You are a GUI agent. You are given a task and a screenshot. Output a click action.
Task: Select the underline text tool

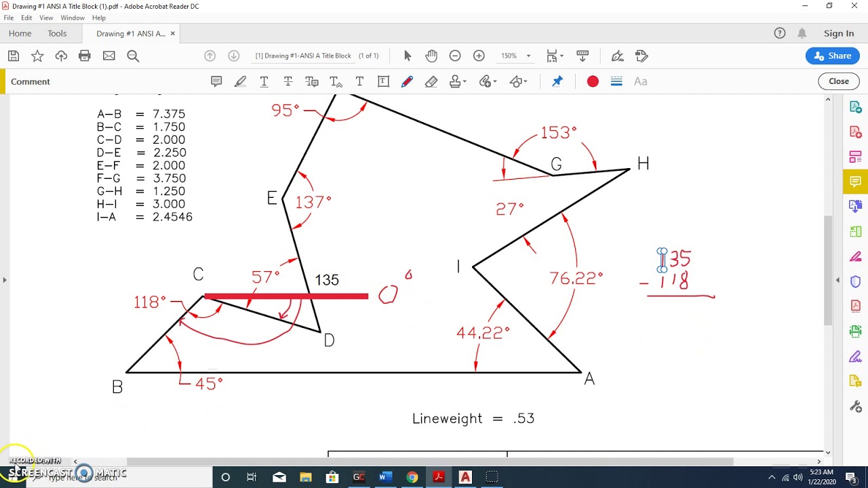pyautogui.click(x=264, y=81)
